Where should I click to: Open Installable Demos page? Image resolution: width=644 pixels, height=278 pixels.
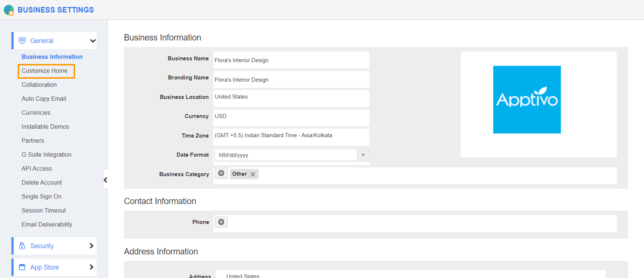click(x=45, y=126)
